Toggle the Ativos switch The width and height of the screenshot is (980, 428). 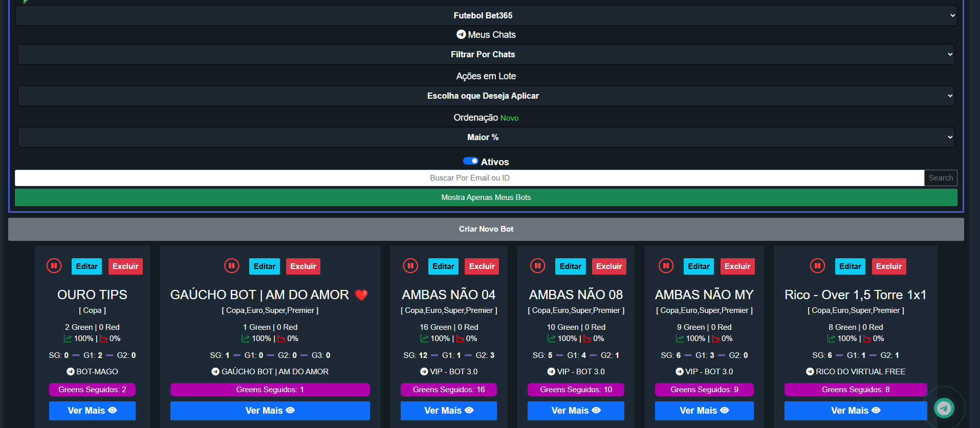pyautogui.click(x=470, y=161)
